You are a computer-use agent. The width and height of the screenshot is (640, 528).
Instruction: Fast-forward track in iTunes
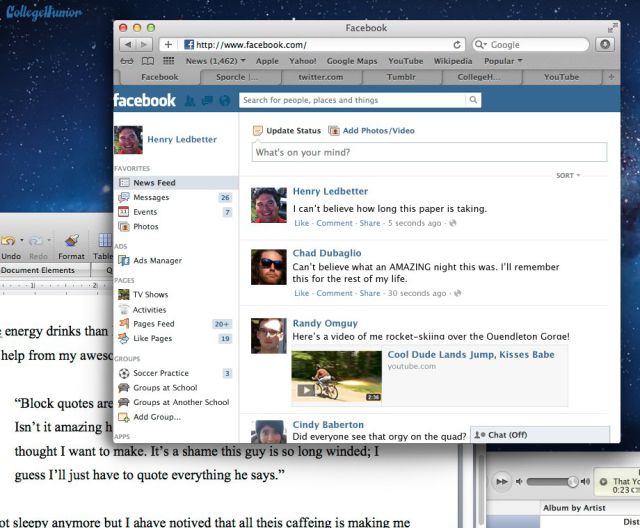point(502,482)
